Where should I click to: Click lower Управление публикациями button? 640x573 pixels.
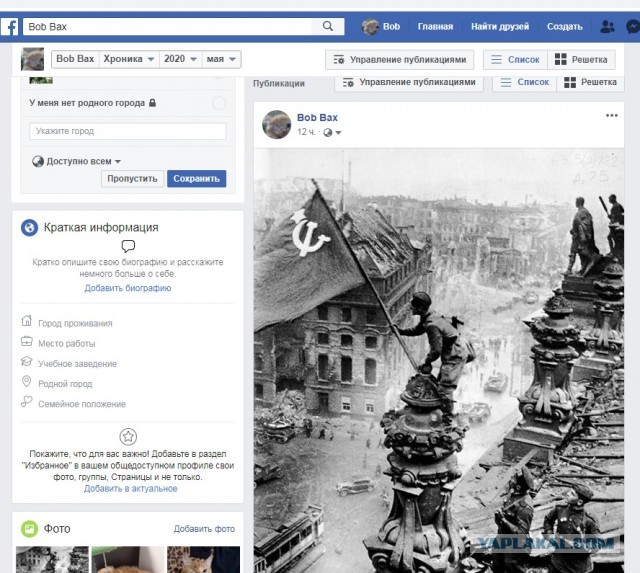pyautogui.click(x=409, y=82)
